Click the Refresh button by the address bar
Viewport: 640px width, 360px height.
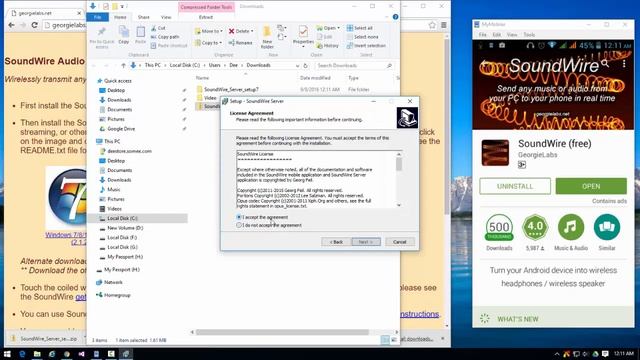pyautogui.click(x=305, y=65)
